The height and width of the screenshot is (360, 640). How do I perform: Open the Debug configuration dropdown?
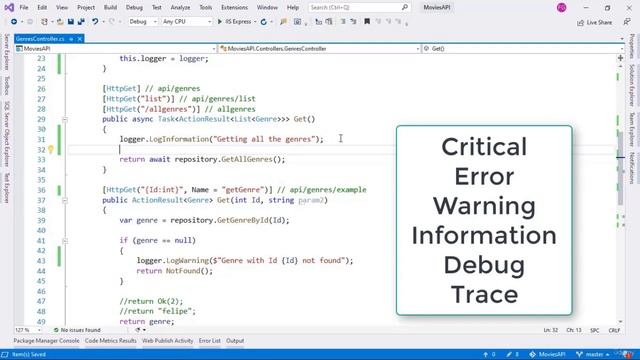pos(143,22)
